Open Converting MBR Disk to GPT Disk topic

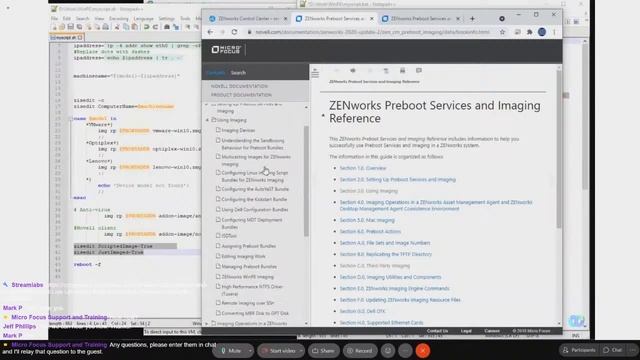coord(255,313)
